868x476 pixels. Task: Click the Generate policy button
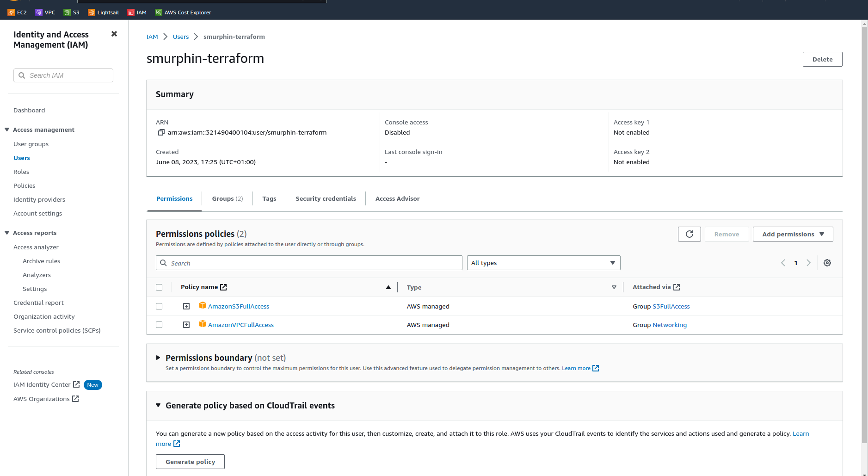(x=190, y=462)
